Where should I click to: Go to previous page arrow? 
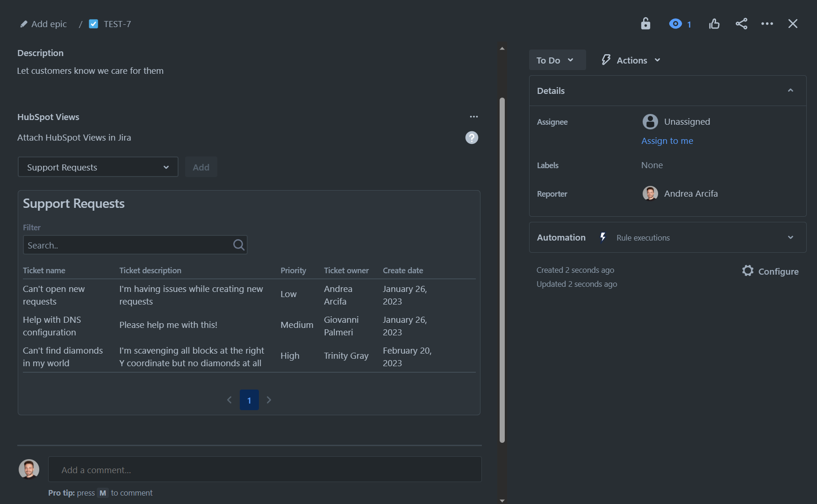[x=229, y=399]
